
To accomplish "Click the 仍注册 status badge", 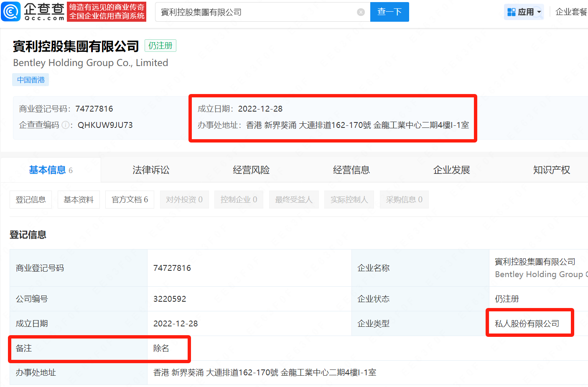I will [x=160, y=46].
